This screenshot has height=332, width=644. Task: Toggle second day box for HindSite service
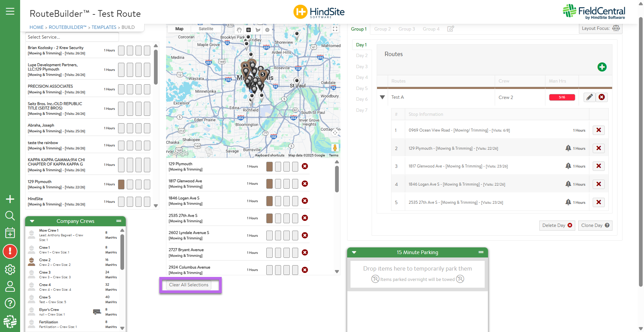tap(130, 202)
